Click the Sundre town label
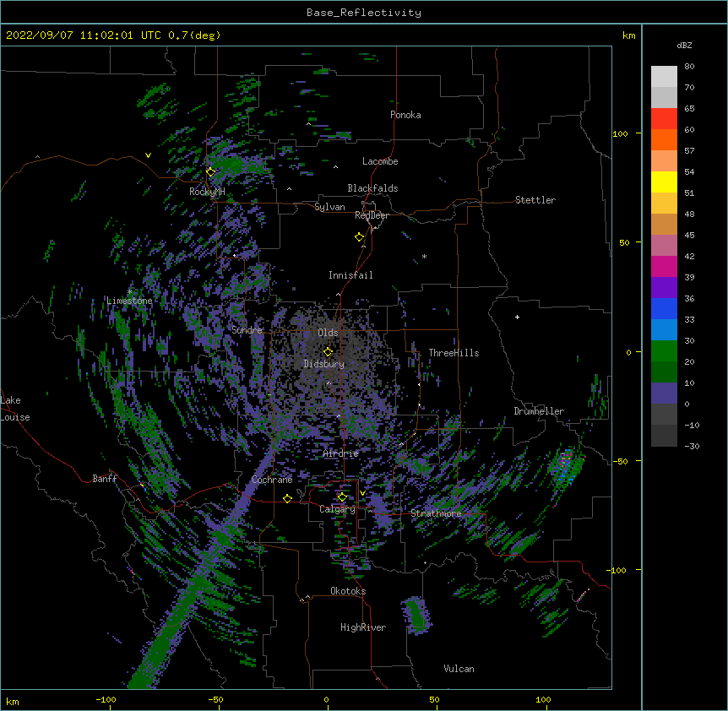728x711 pixels. 247,330
